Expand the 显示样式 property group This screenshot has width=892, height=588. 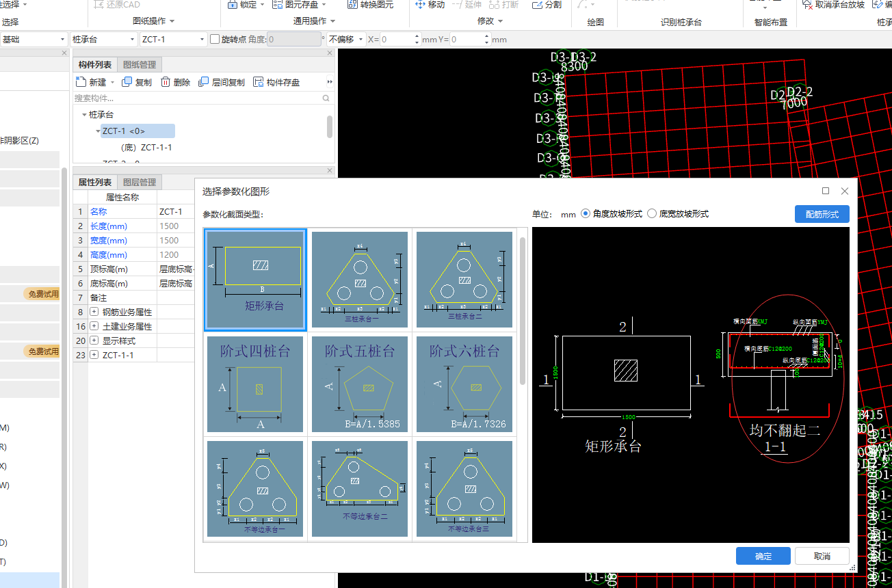coord(94,340)
